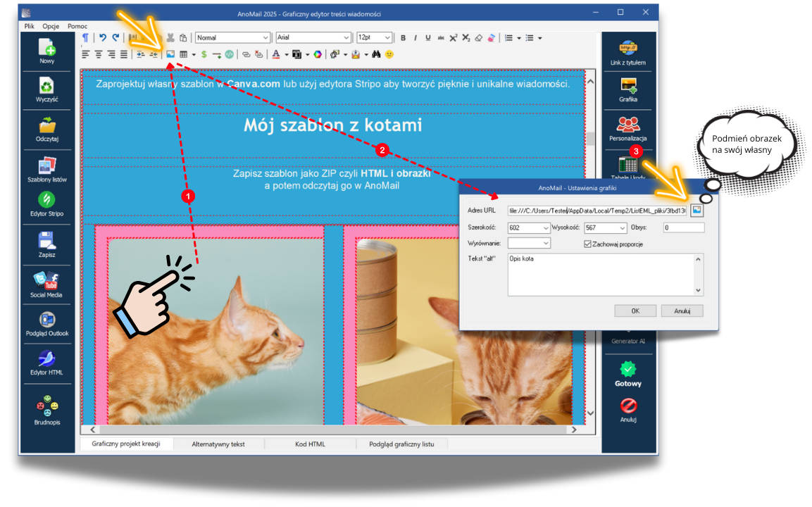Open the Opcje menu

pos(51,26)
